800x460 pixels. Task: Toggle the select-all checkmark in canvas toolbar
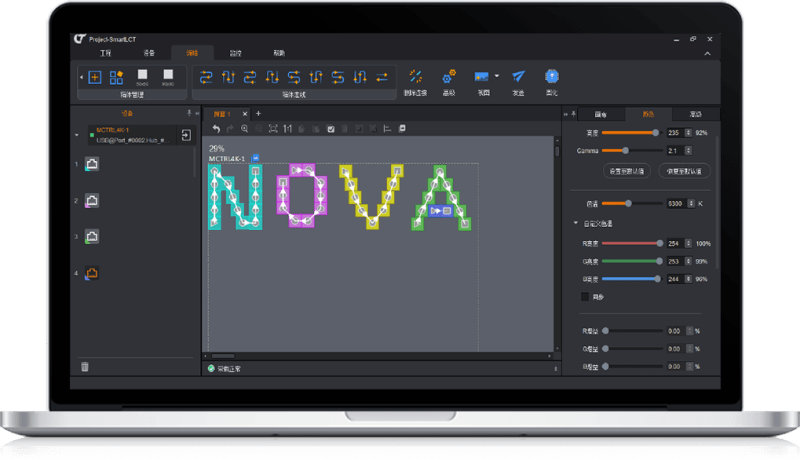click(x=331, y=129)
